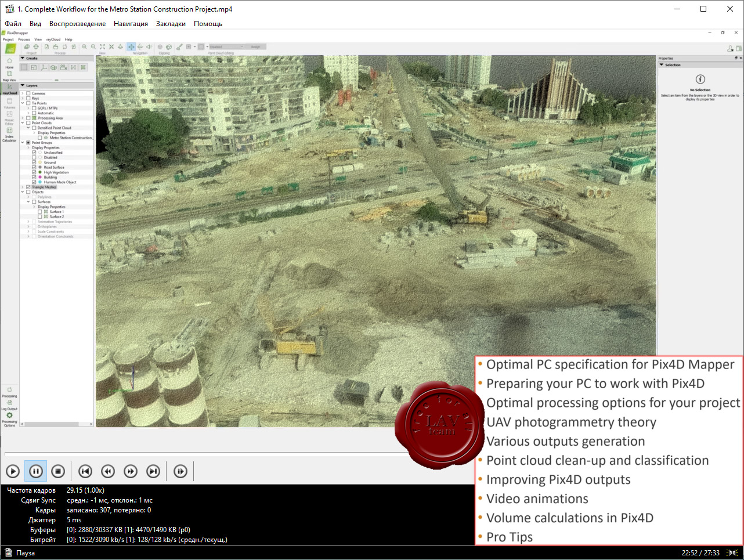Collapse the Tie Points node

(23, 103)
